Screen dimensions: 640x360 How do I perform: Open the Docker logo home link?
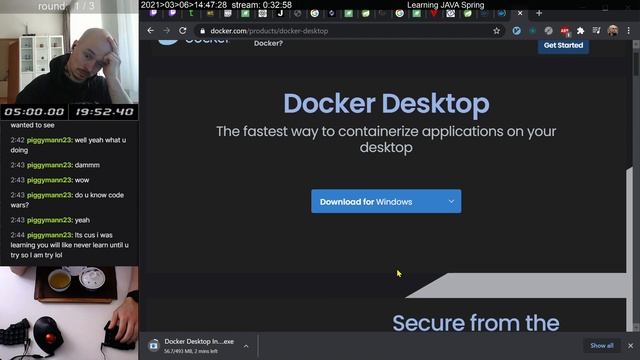[x=194, y=41]
